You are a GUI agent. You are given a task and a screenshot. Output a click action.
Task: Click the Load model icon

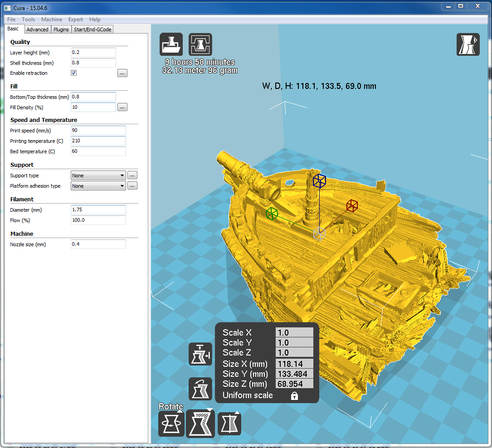click(171, 44)
